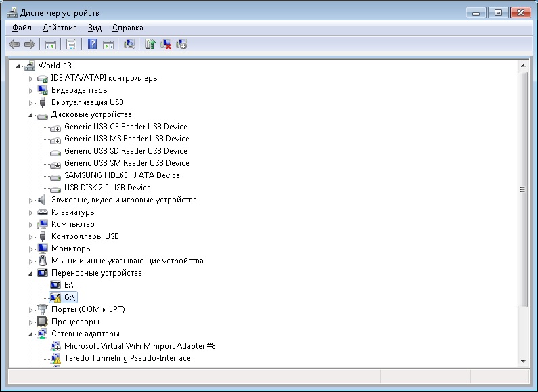Image resolution: width=538 pixels, height=392 pixels.
Task: Collapse the Дисковые устройства category
Action: [x=30, y=115]
